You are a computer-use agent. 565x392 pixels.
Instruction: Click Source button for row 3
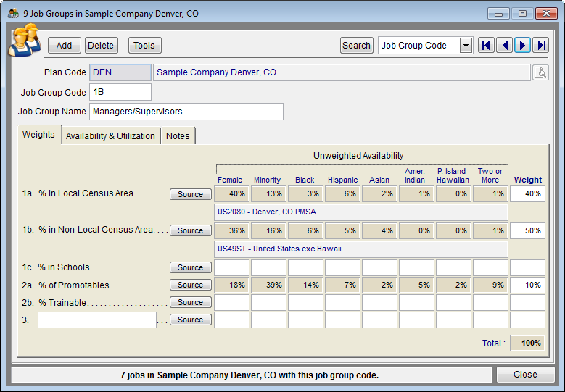pos(190,320)
